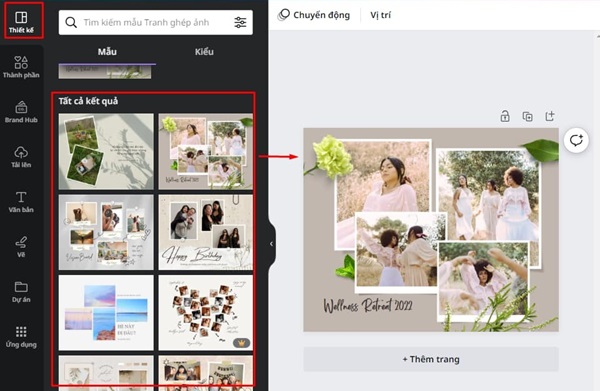Select the beige leaf moodboard template

coord(106,373)
